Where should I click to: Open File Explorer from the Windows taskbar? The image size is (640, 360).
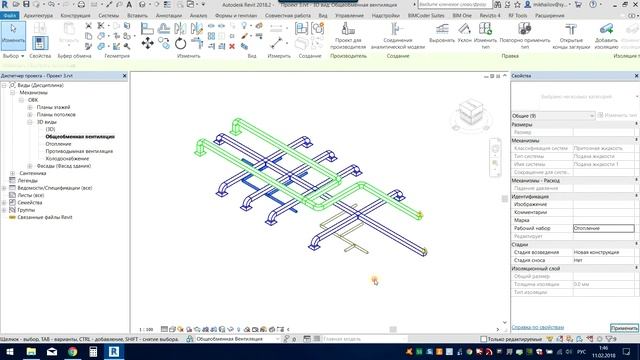click(31, 351)
